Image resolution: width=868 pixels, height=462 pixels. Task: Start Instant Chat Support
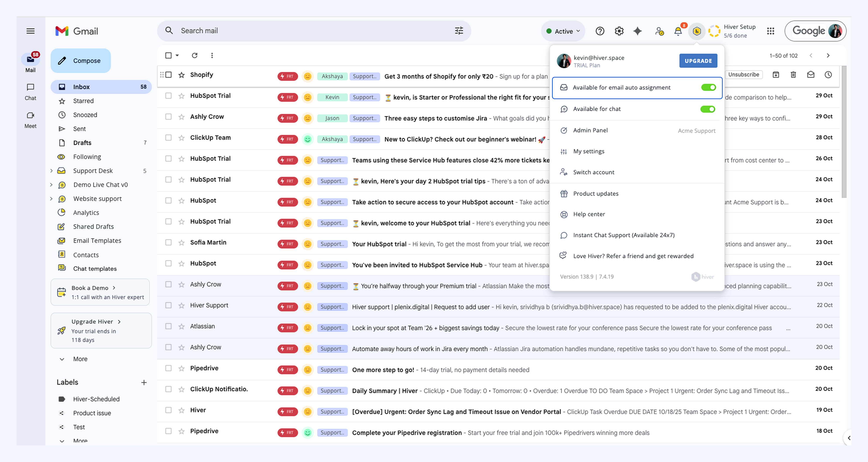[x=637, y=235]
